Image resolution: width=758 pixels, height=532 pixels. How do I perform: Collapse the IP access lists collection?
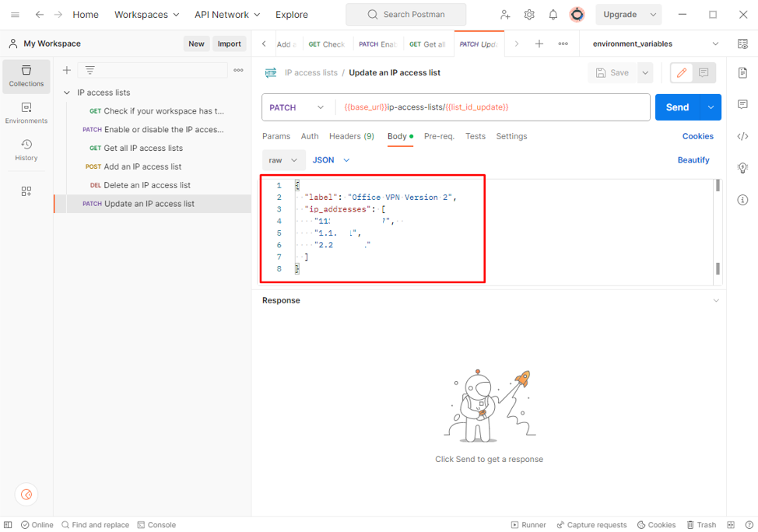[x=67, y=93]
